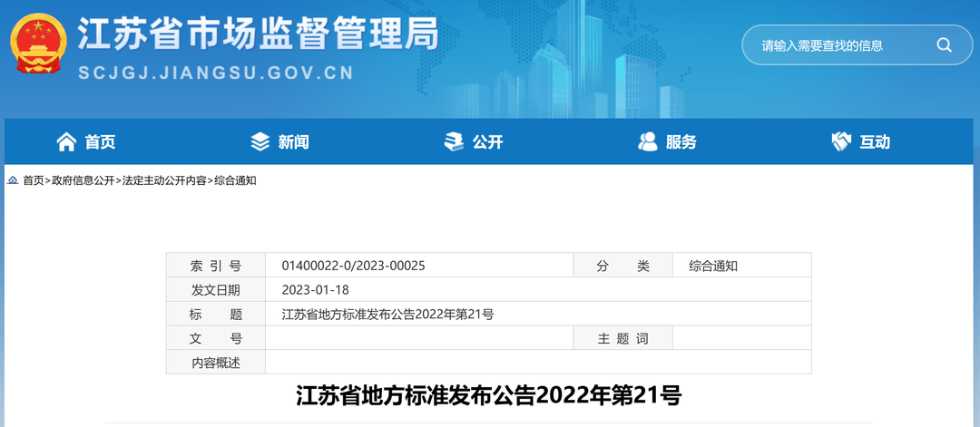Screen dimensions: 980x427
Task: Click the 江苏省市场监督管理局 site title
Action: 258,34
